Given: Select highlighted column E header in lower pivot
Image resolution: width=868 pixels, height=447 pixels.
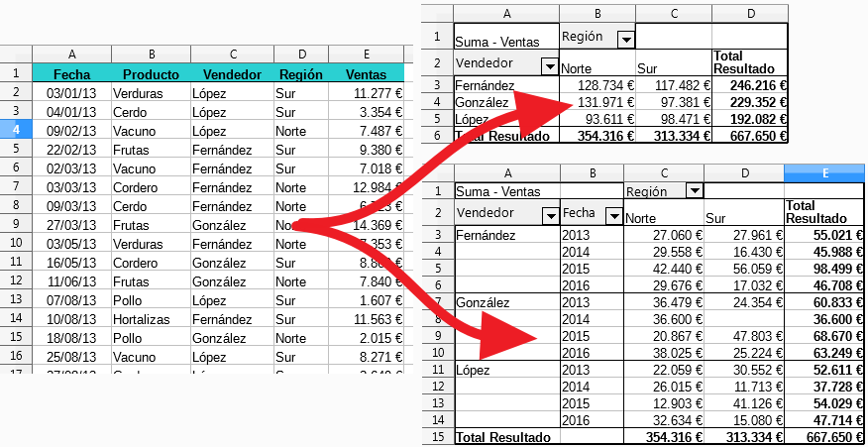Looking at the screenshot, I should pos(824,173).
